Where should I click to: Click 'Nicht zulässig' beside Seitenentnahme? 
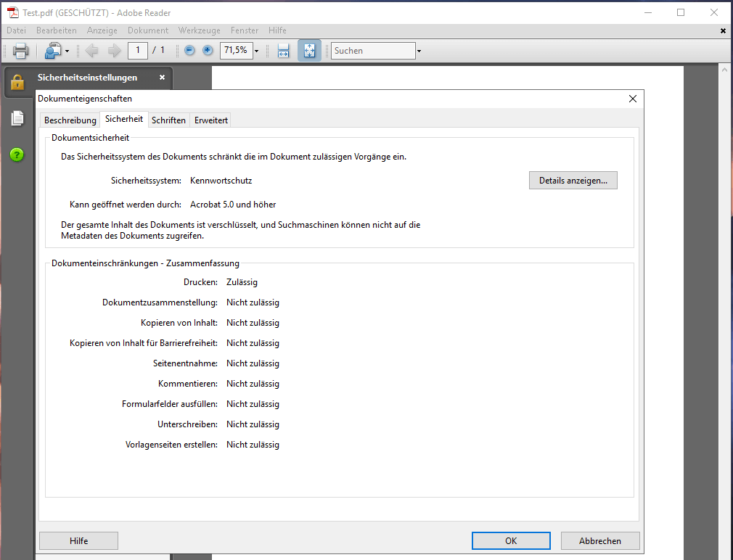coord(253,363)
